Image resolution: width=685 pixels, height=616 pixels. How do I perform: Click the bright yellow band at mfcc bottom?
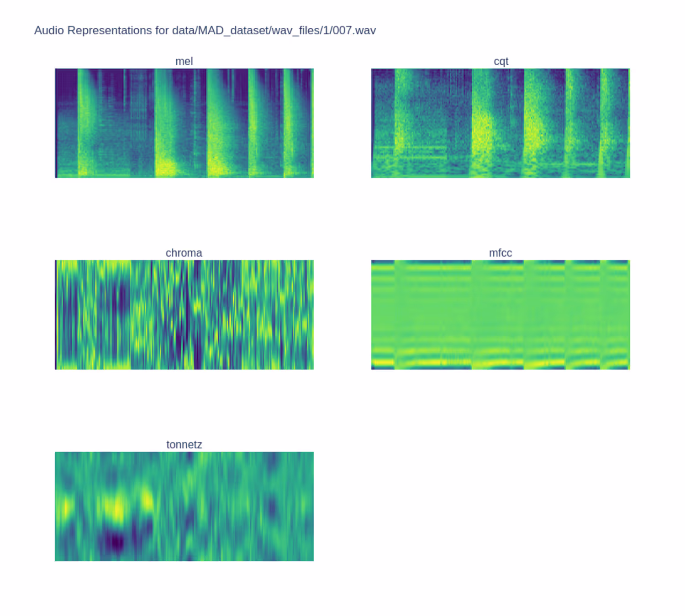[x=501, y=363]
